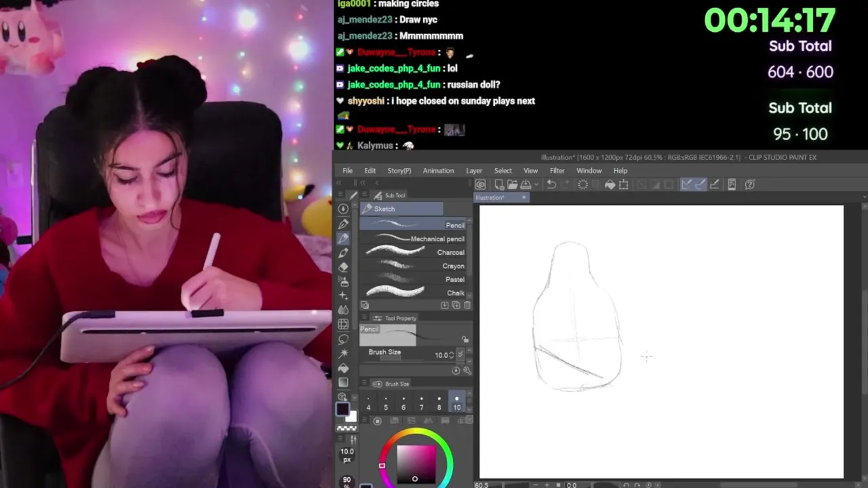Toggle Snap to Grid

714,184
